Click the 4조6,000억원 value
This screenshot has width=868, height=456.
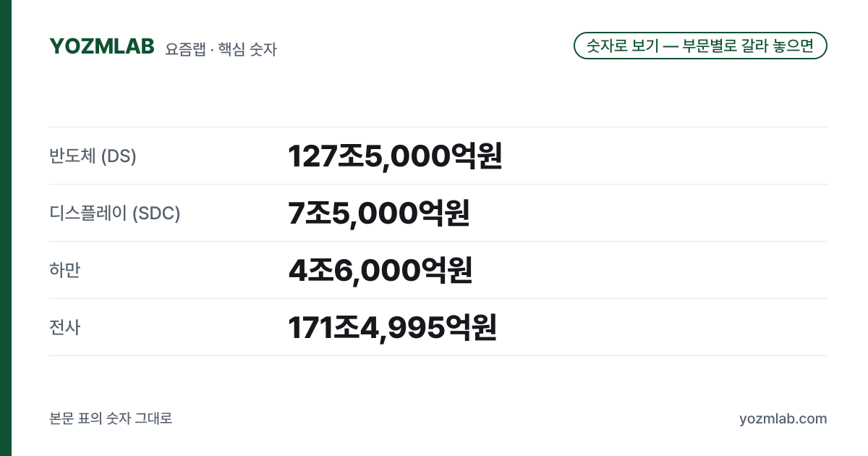click(x=380, y=270)
